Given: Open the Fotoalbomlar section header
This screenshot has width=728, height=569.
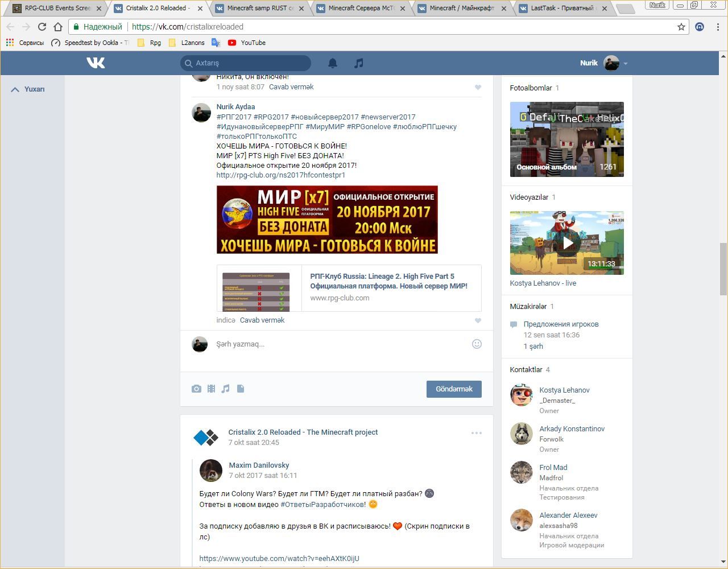Looking at the screenshot, I should click(531, 88).
